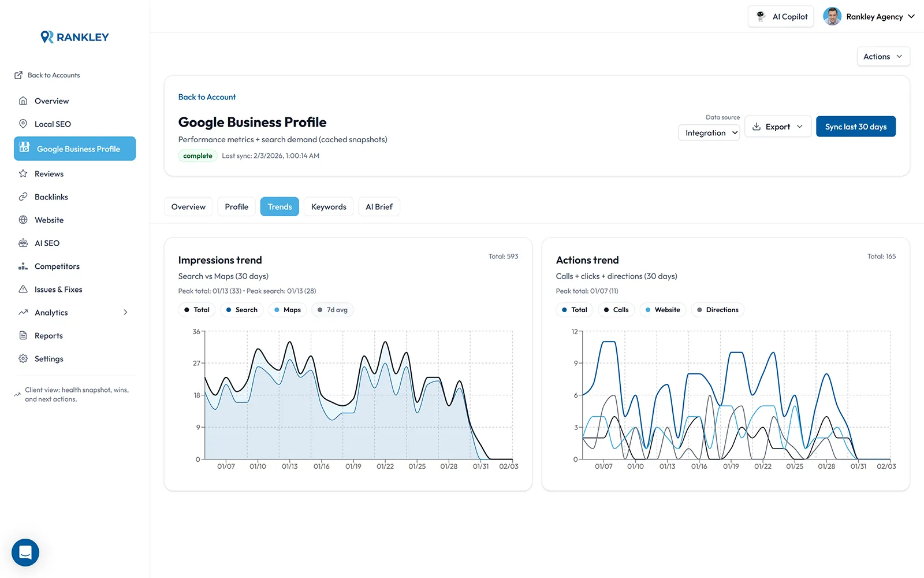Select the Competitors bar-chart icon
Screen dimensions: 924x578
tap(23, 266)
